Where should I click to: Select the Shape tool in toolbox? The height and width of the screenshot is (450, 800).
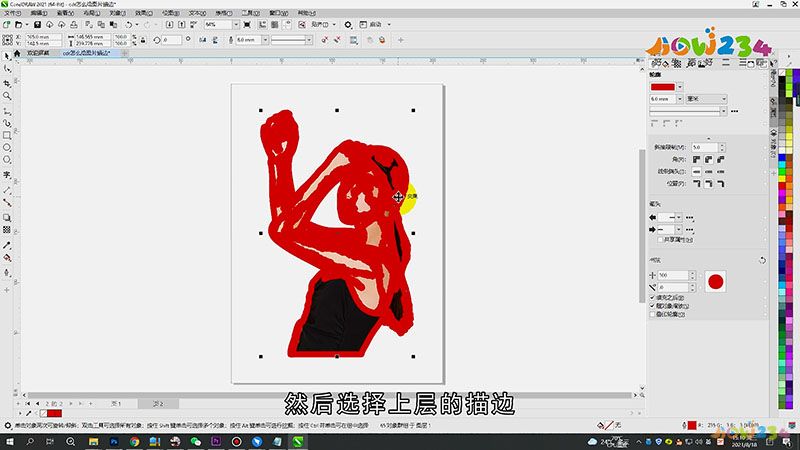[x=7, y=69]
